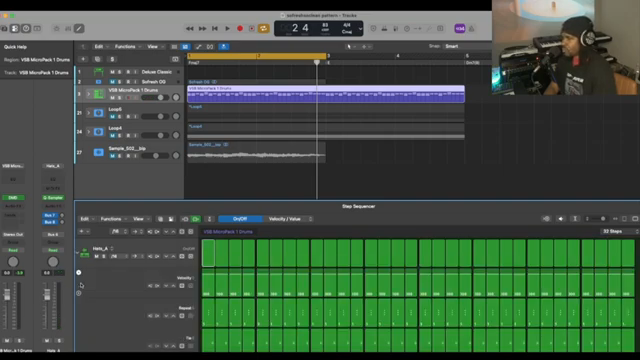Expand the Loop5 track stack
Screen dimensions: 640x360
tap(89, 113)
